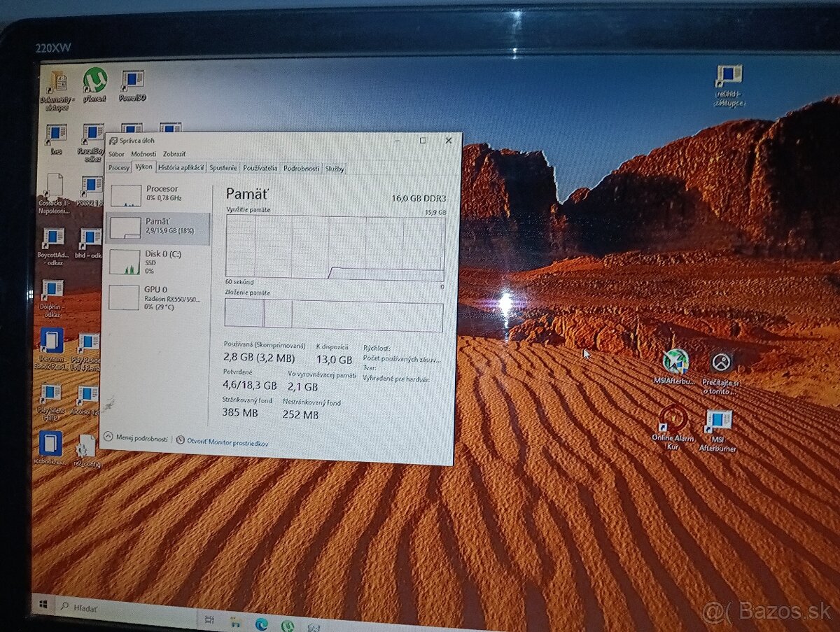Screen dimensions: 840x632
Task: Launch uTorrent from the desktop
Action: click(x=94, y=80)
